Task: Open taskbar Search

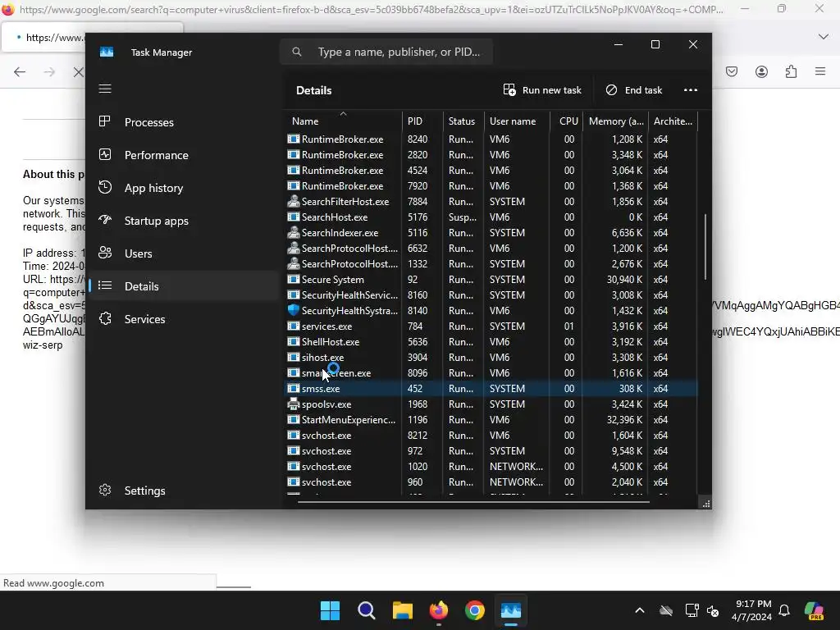Action: 367,610
